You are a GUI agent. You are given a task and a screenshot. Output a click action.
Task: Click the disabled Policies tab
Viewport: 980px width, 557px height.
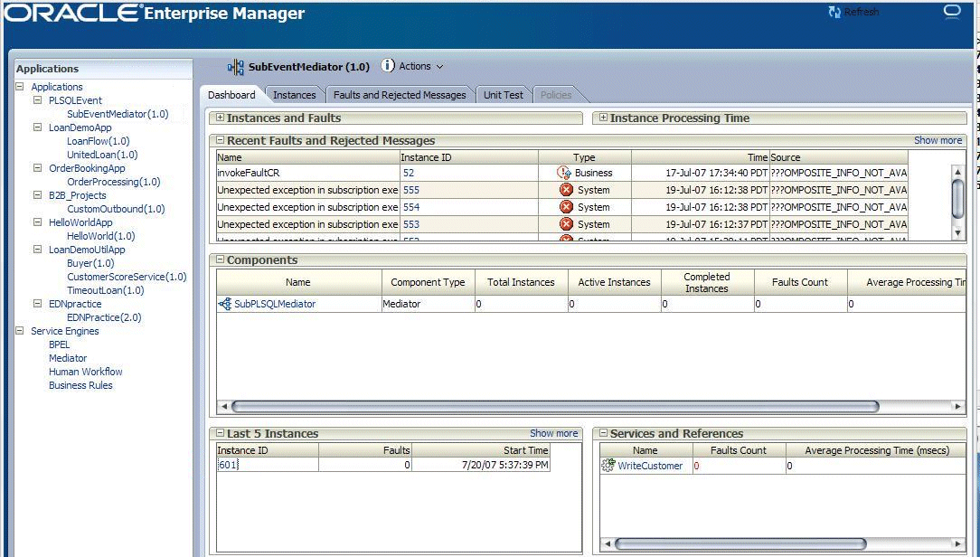tap(556, 95)
